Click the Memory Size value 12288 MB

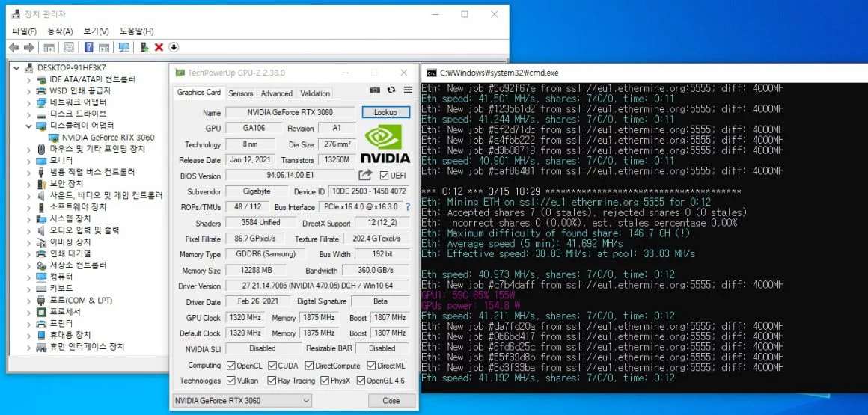pyautogui.click(x=257, y=271)
